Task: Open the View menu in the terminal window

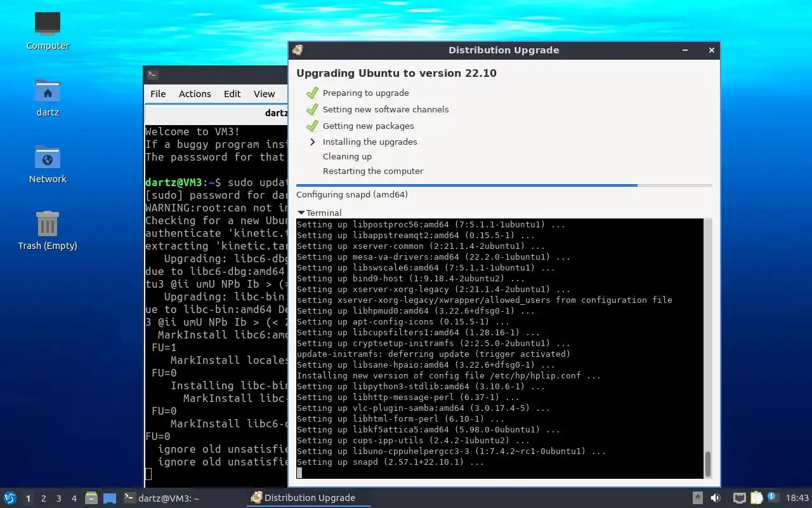Action: tap(265, 93)
